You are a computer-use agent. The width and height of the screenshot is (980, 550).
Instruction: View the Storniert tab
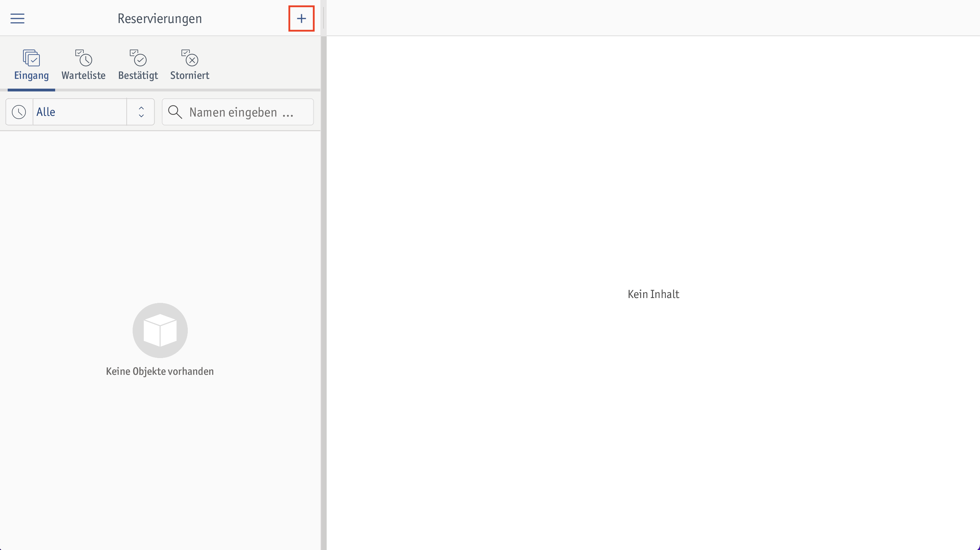(x=190, y=65)
